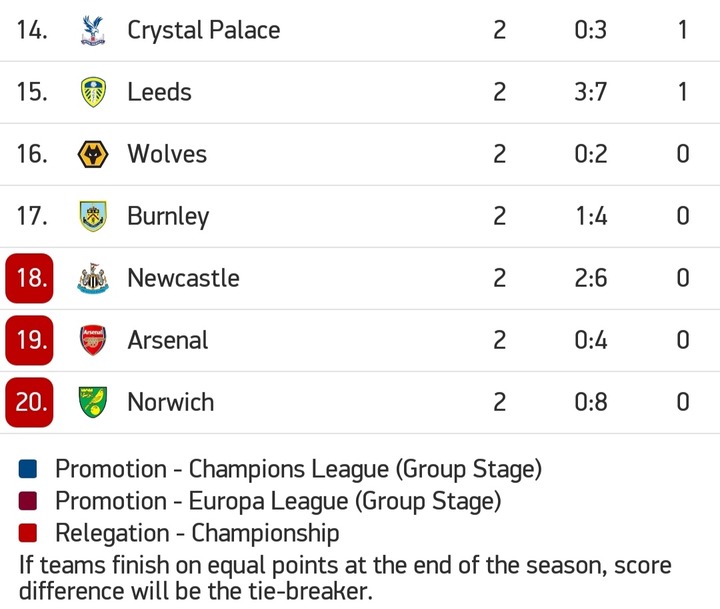The height and width of the screenshot is (609, 720).
Task: Click the blue Champions League legend swatch
Action: point(28,469)
